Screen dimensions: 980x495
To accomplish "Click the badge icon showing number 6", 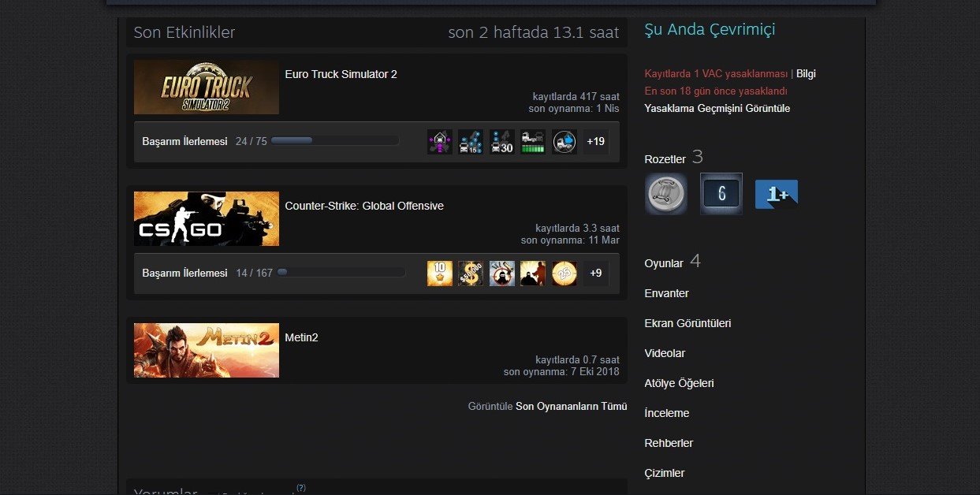I will pyautogui.click(x=721, y=194).
